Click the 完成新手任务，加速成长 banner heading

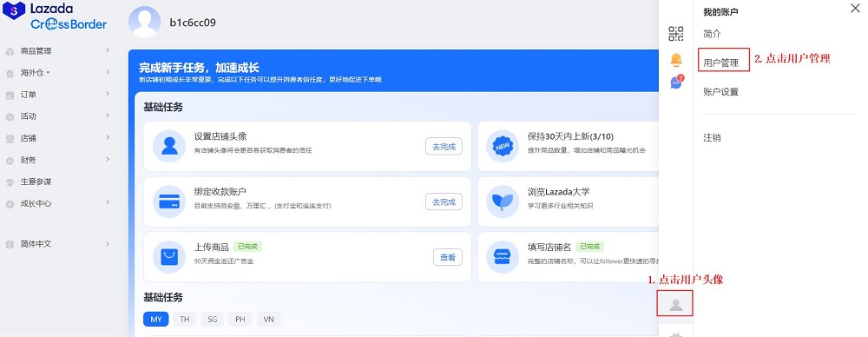pyautogui.click(x=200, y=68)
